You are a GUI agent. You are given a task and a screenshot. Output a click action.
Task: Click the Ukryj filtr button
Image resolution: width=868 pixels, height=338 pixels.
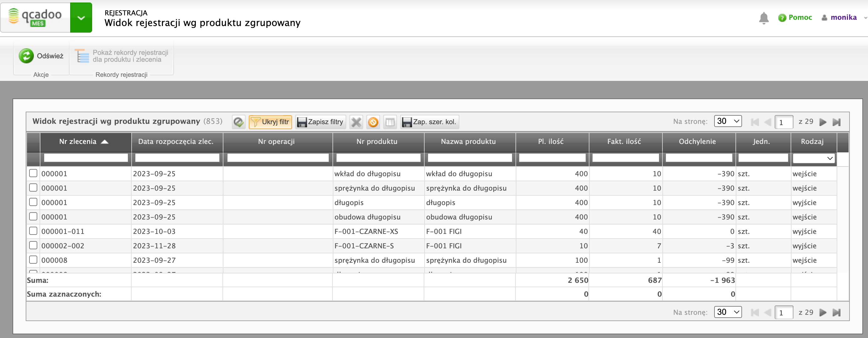tap(270, 122)
